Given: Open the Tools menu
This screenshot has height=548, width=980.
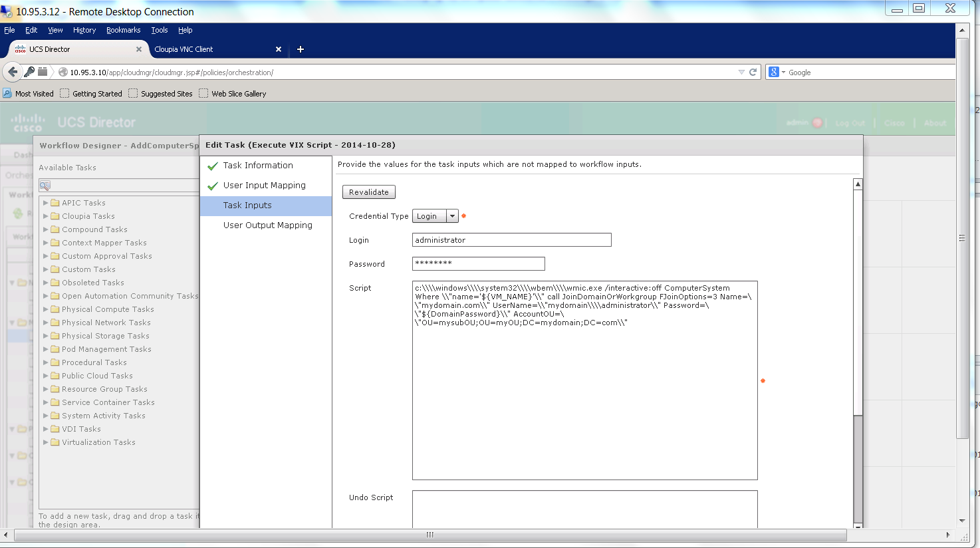Looking at the screenshot, I should coord(160,30).
